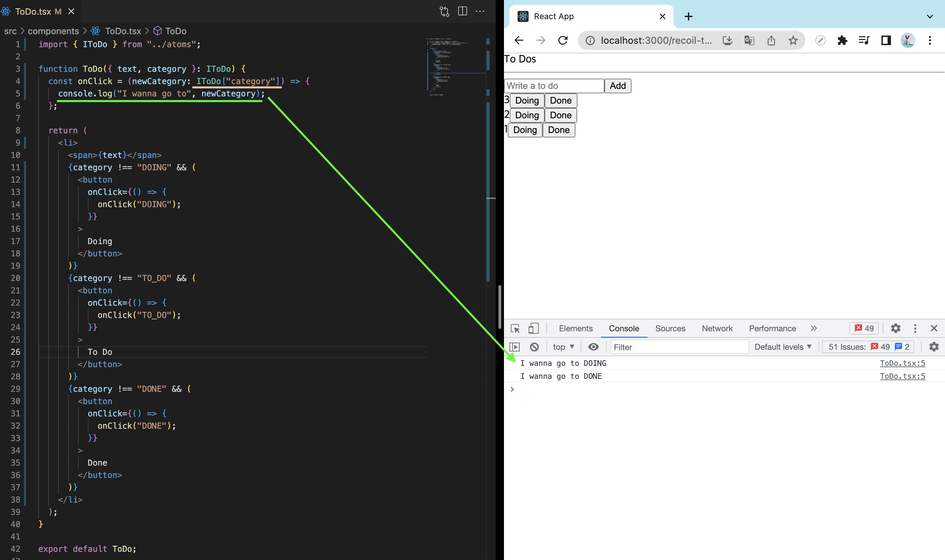Switch to the Network tab

[x=717, y=328]
